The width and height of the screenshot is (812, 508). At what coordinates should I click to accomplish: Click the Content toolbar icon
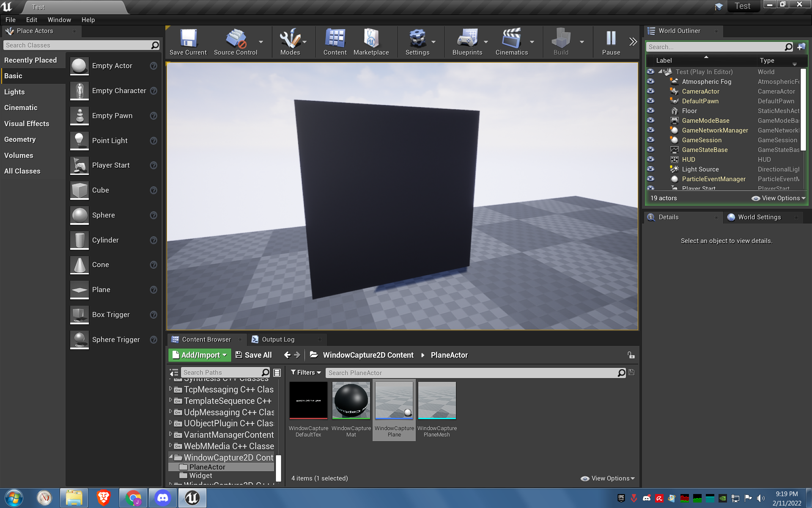click(335, 39)
